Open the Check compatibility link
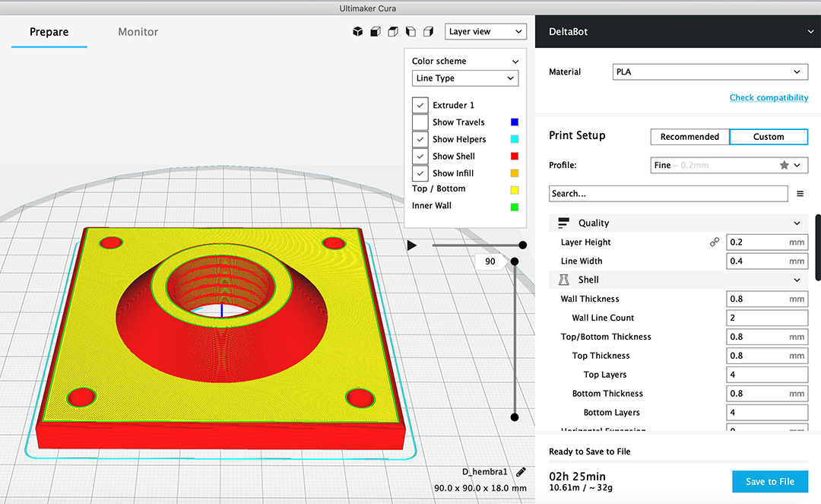Image resolution: width=821 pixels, height=504 pixels. (769, 97)
